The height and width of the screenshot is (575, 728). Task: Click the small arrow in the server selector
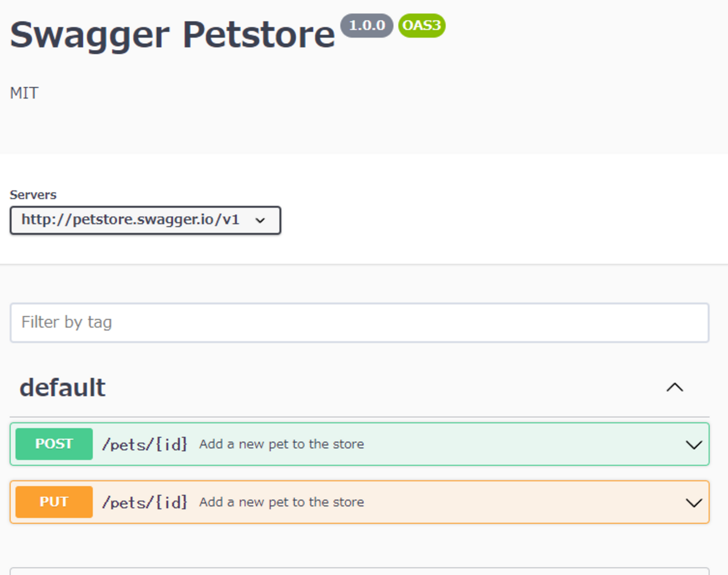[x=260, y=221]
